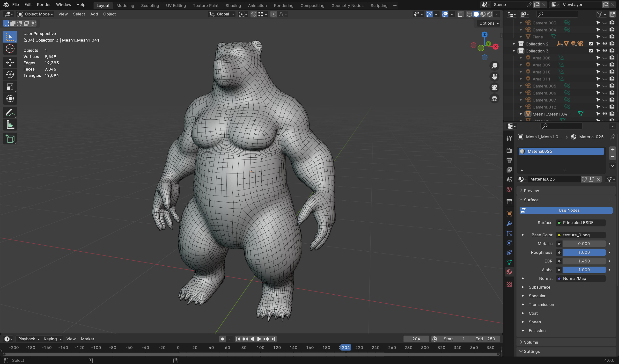
Task: Click the pan view hand icon
Action: tap(494, 77)
